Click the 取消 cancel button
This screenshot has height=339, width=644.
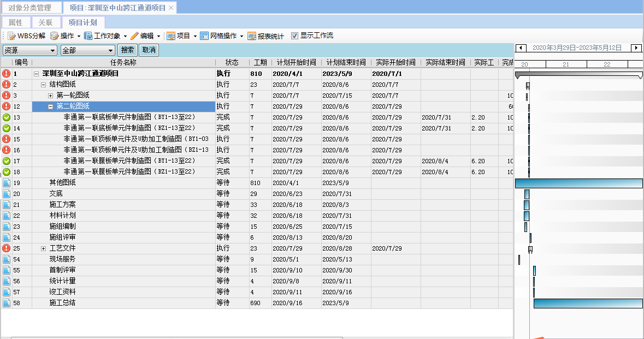pyautogui.click(x=149, y=50)
